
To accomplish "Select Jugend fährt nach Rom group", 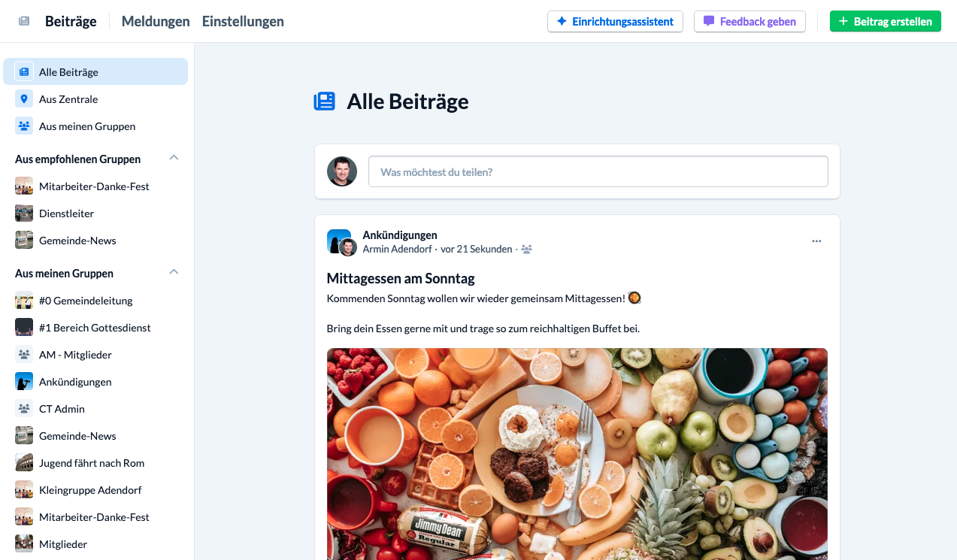I will 92,463.
